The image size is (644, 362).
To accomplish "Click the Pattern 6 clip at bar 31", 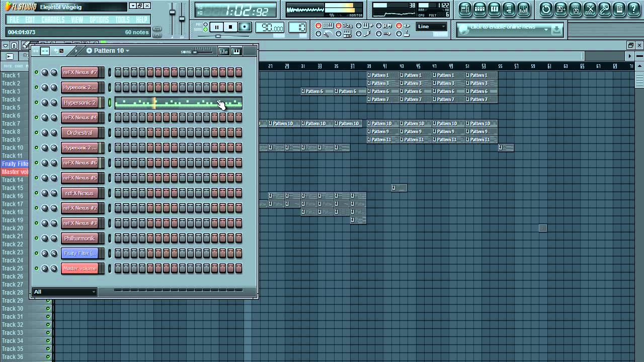I will [317, 92].
